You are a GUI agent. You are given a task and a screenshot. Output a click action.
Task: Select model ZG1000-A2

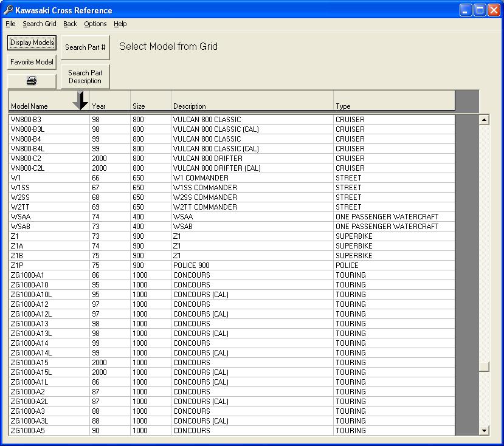click(x=232, y=392)
